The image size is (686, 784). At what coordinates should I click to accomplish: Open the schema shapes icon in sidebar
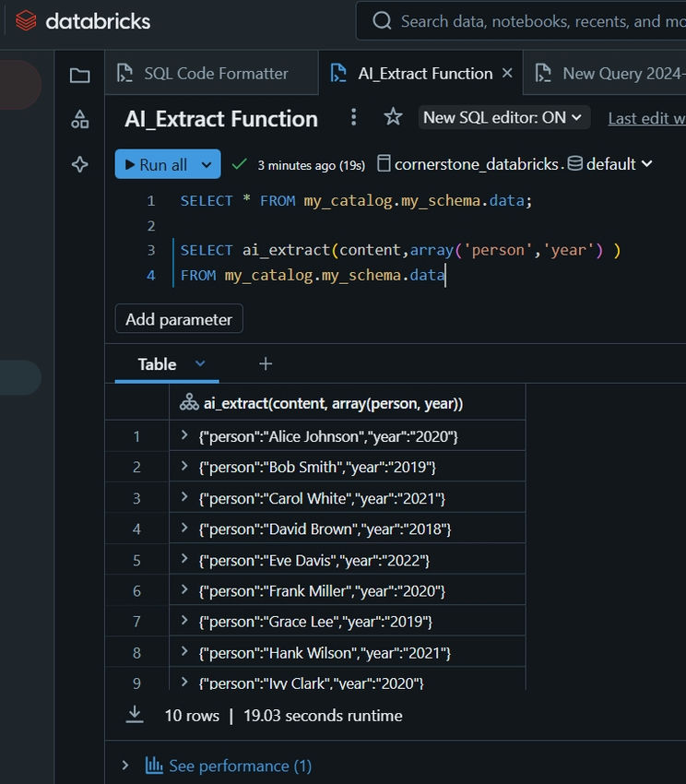click(x=80, y=120)
